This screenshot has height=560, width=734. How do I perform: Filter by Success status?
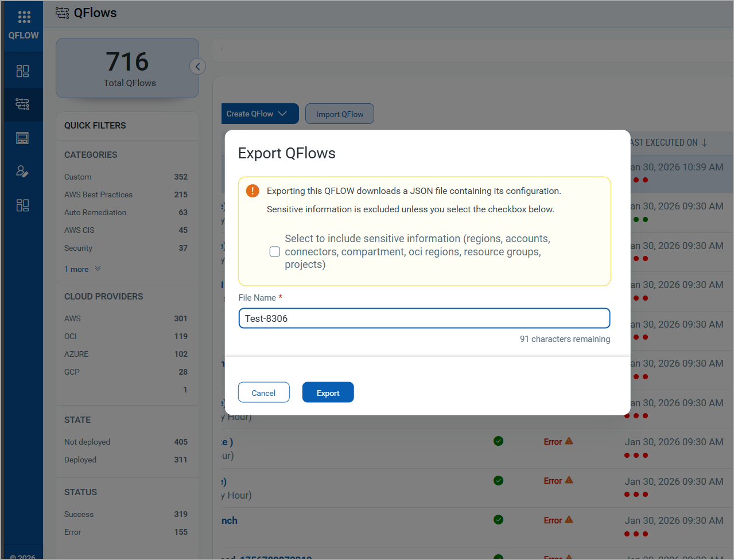[x=79, y=514]
